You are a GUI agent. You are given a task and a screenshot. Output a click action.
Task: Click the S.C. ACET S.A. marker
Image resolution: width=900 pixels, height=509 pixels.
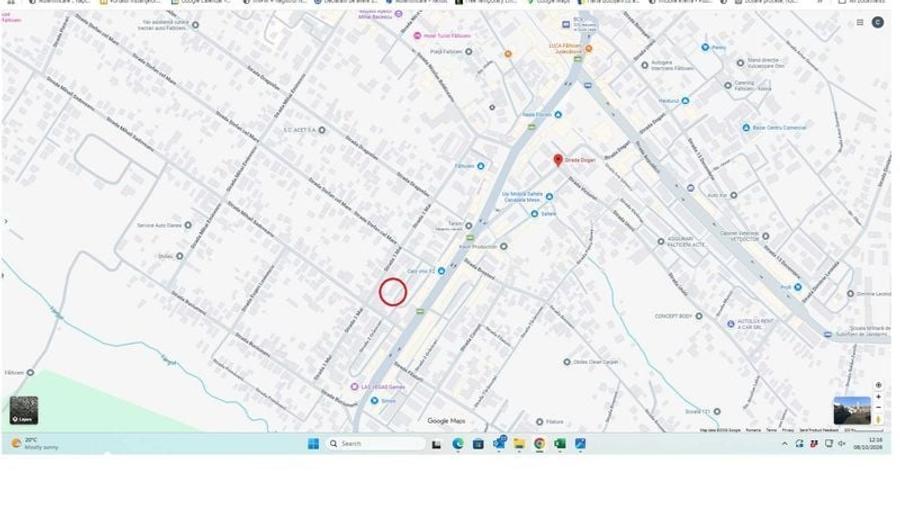[322, 130]
